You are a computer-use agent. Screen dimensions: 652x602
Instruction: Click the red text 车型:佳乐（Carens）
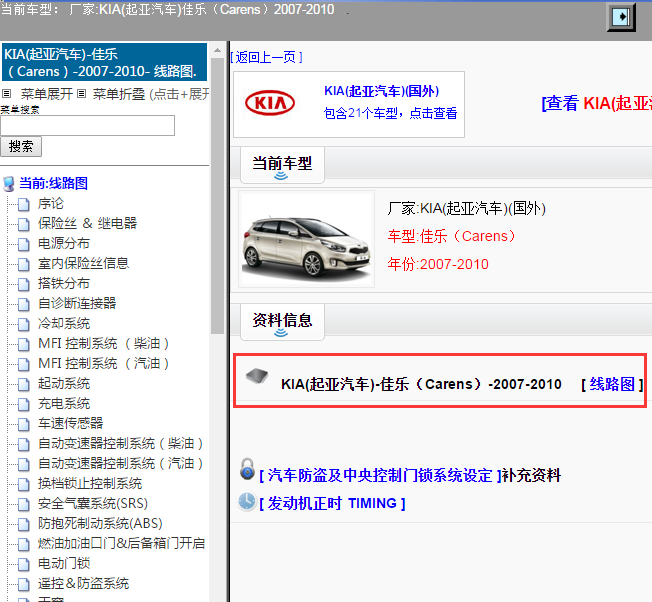coord(452,236)
